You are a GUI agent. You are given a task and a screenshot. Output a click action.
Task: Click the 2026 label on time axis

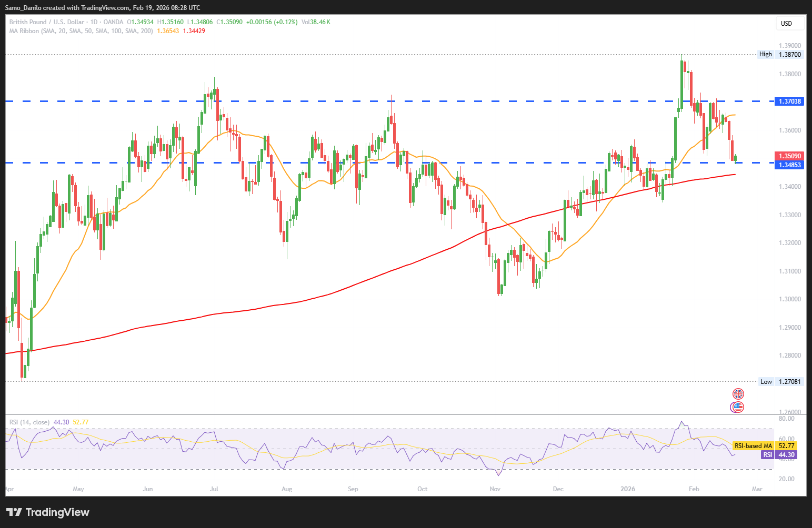(x=628, y=489)
